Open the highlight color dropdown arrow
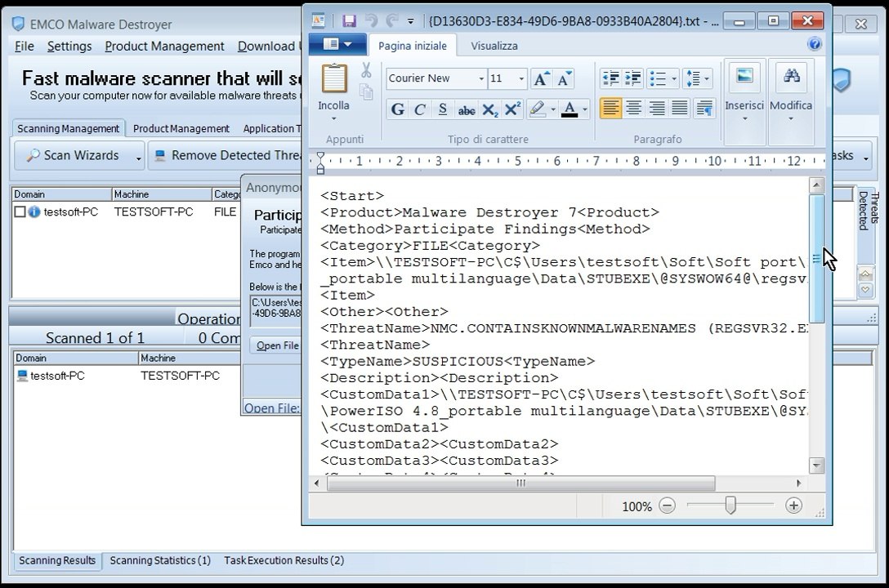The width and height of the screenshot is (889, 588). coord(553,109)
